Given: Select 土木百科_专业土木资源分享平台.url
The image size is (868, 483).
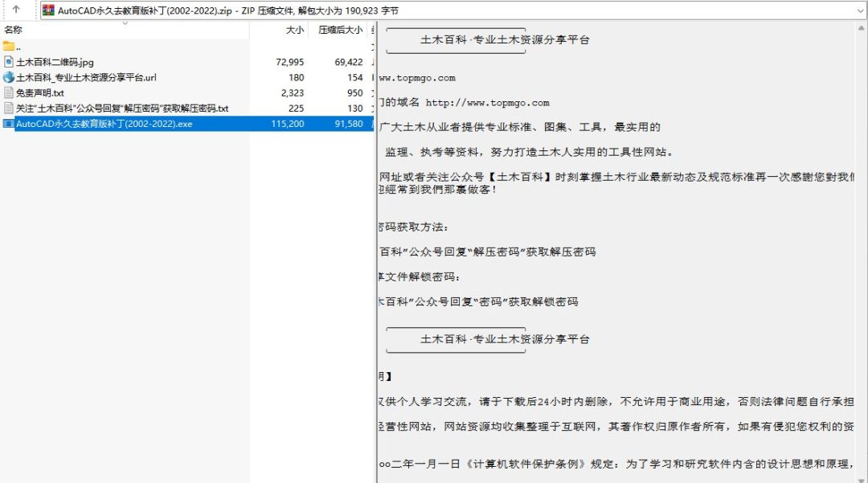Looking at the screenshot, I should pyautogui.click(x=86, y=77).
